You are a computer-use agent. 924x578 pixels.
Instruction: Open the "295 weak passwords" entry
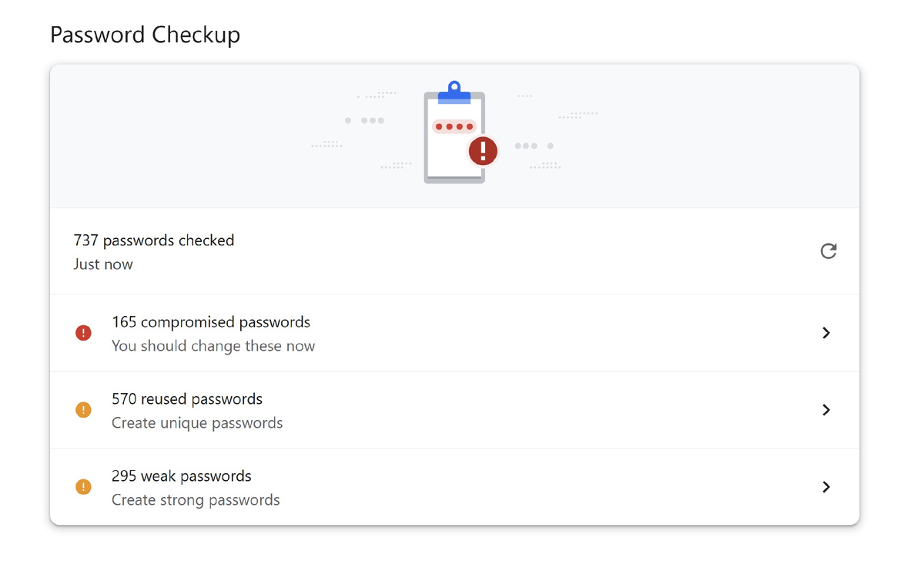[182, 476]
